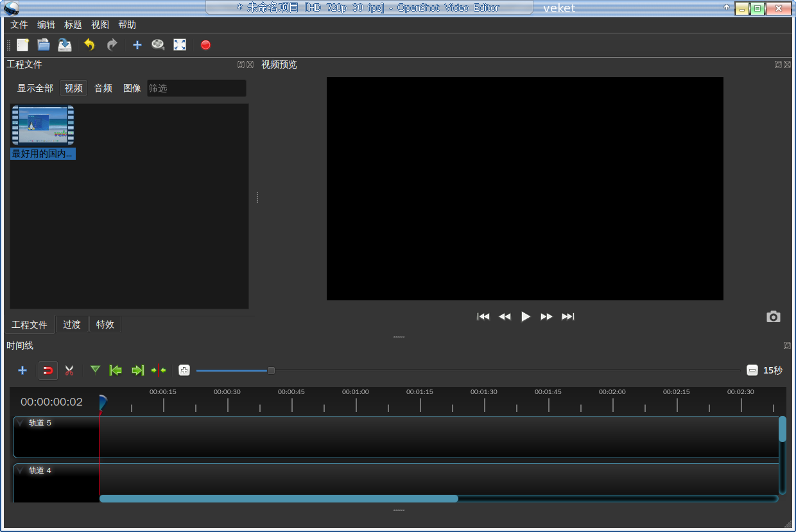Save the current project
This screenshot has height=532, width=796.
click(65, 45)
